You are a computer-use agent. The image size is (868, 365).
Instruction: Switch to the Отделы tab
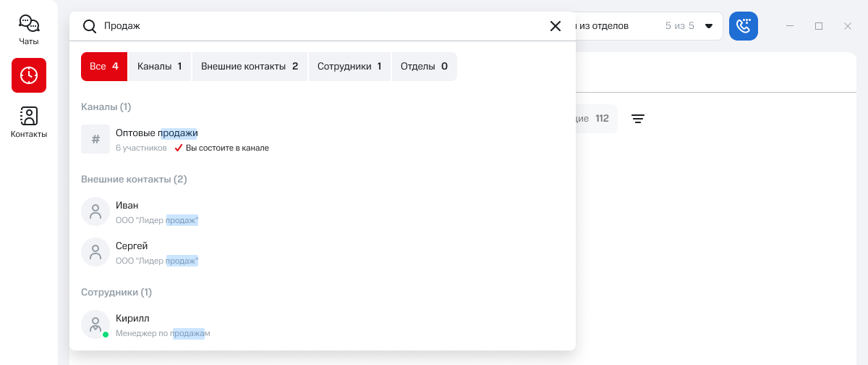pyautogui.click(x=424, y=67)
